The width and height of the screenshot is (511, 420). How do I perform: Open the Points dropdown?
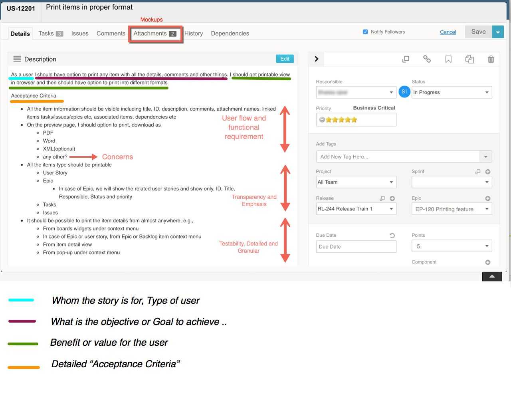[452, 246]
